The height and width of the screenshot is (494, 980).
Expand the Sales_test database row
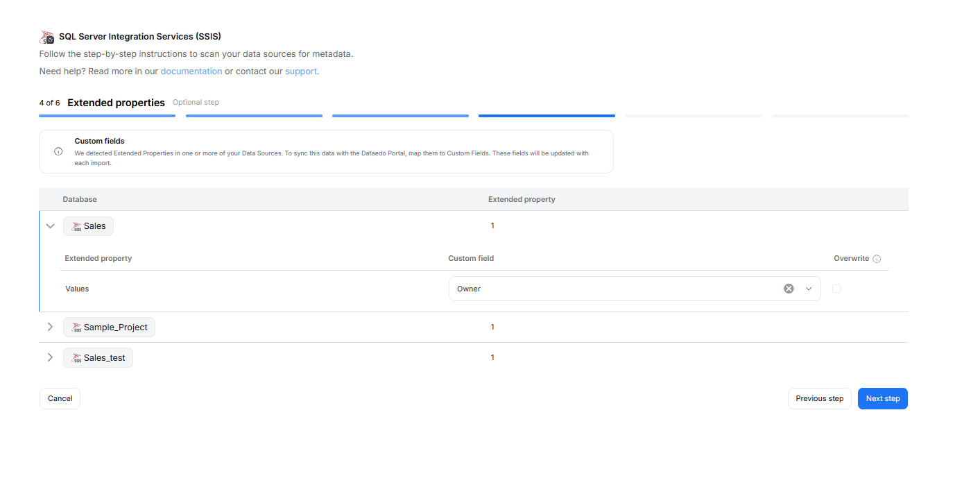[50, 357]
